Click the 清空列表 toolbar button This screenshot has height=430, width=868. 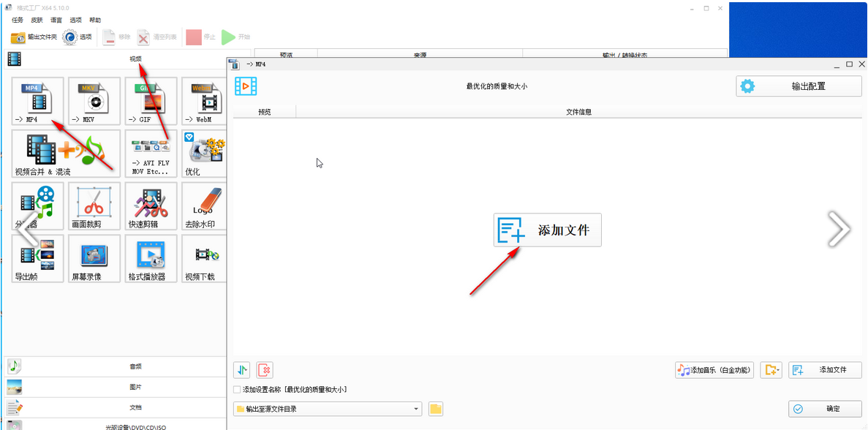click(x=157, y=37)
